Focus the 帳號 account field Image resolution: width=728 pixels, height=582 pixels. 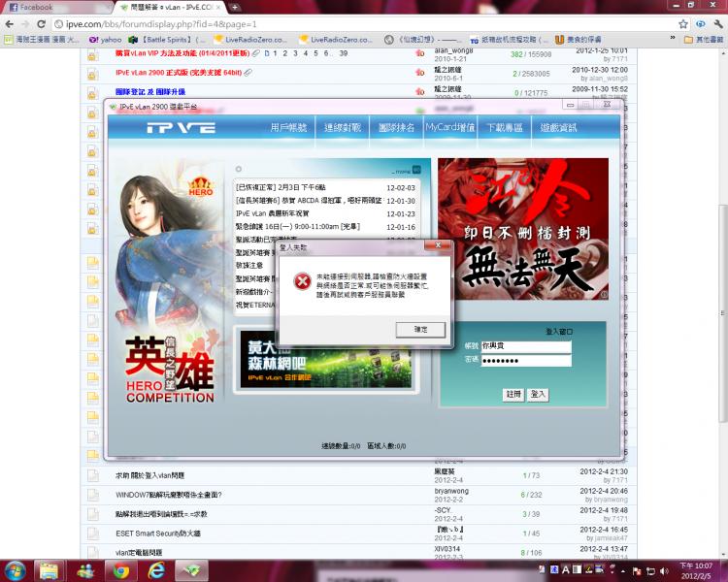pos(526,345)
